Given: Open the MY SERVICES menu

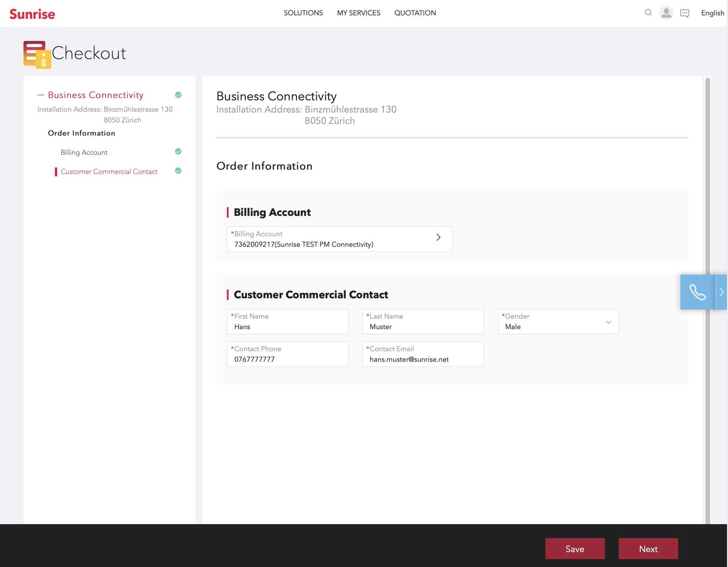Looking at the screenshot, I should (359, 13).
